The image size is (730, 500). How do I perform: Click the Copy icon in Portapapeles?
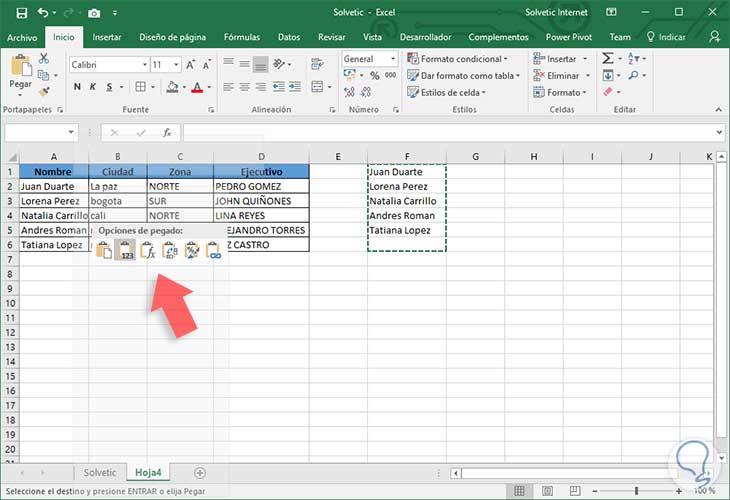(43, 75)
